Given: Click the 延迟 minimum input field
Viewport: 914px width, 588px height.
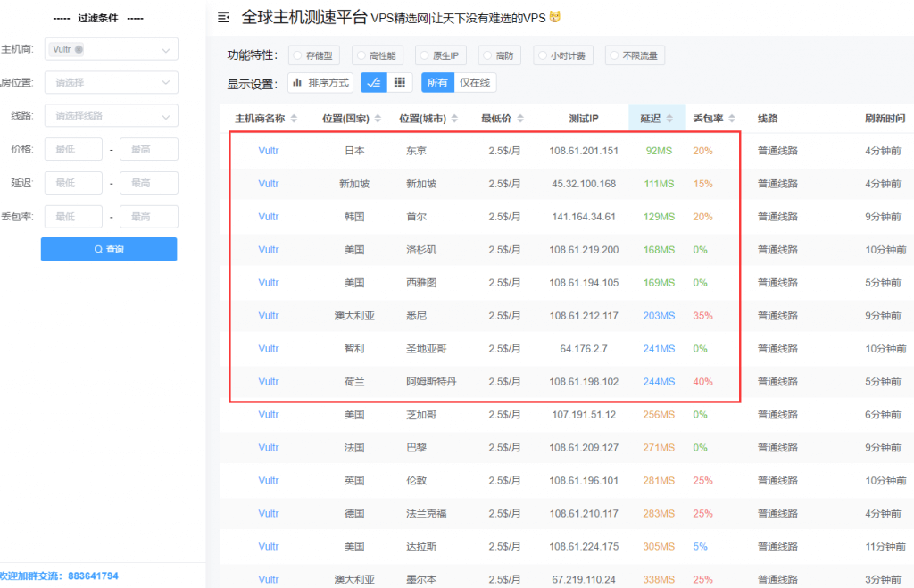Looking at the screenshot, I should tap(73, 183).
